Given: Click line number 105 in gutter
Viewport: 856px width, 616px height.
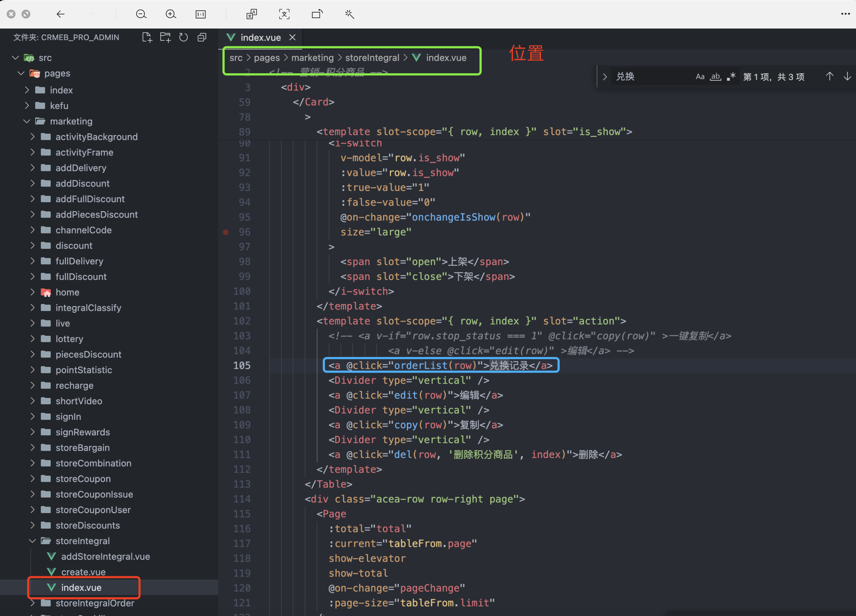Looking at the screenshot, I should click(x=242, y=365).
